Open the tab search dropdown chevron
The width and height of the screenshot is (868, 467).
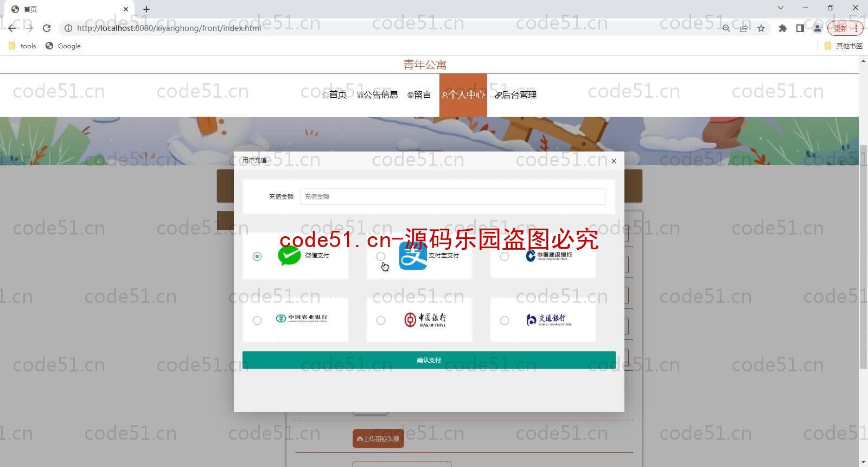click(x=781, y=8)
